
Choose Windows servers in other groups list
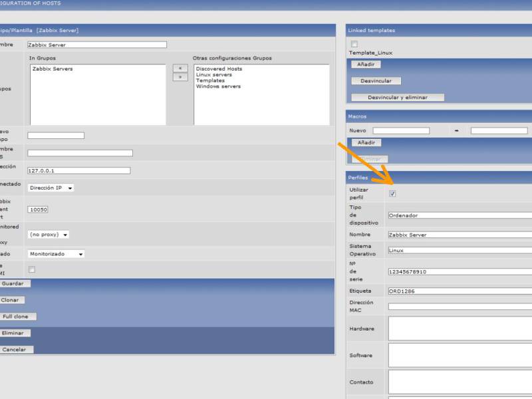[x=218, y=86]
